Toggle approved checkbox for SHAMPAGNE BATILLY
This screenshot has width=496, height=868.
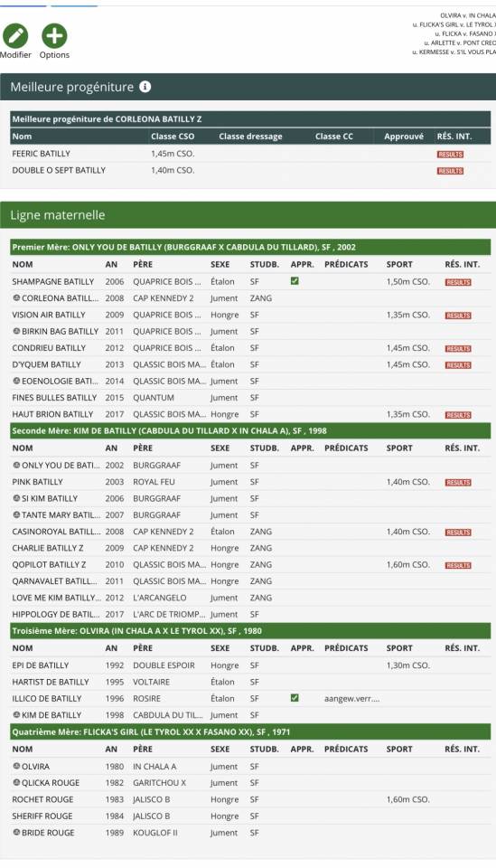295,281
